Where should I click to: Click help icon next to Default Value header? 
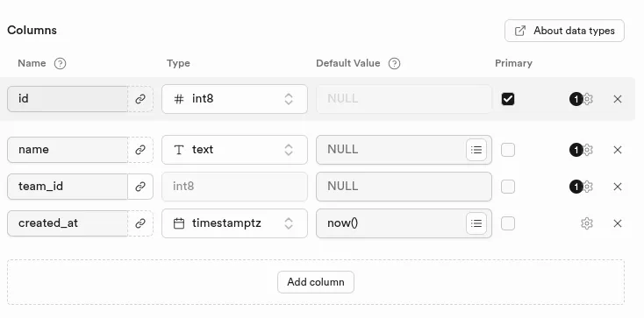pyautogui.click(x=394, y=64)
